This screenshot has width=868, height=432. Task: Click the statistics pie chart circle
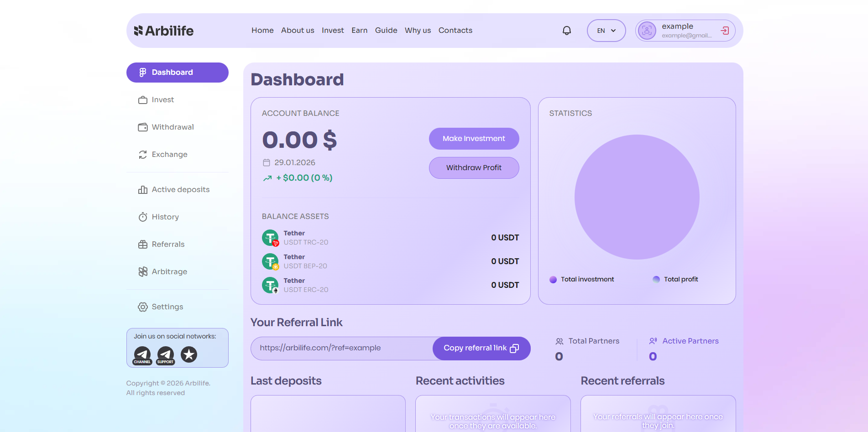click(x=637, y=197)
